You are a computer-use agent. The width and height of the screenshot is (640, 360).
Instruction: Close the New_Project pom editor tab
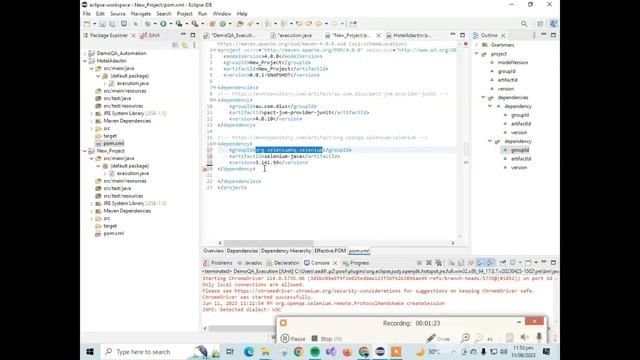pos(378,36)
